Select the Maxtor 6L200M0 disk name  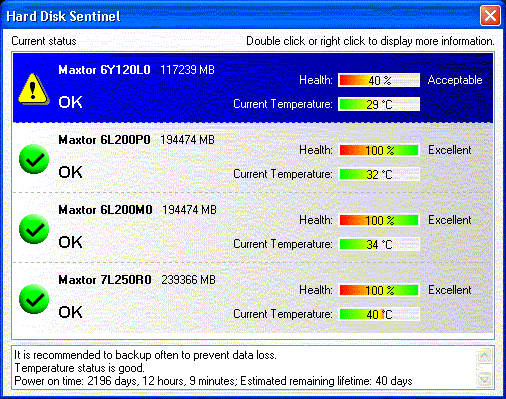[105, 210]
